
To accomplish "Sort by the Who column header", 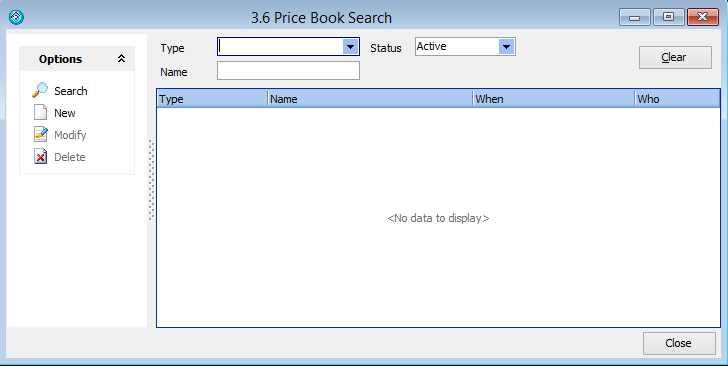I will pyautogui.click(x=677, y=99).
